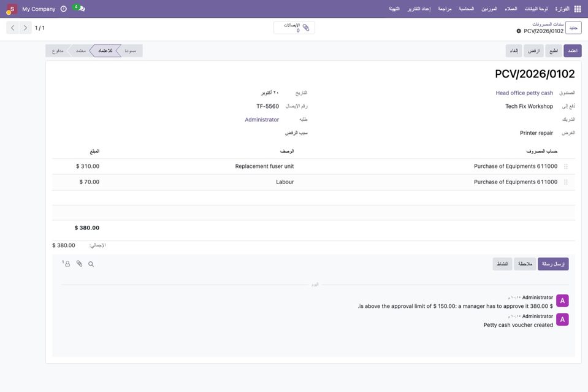Viewport: 588px width, 392px height.
Task: Click the 1 / 1 pager counter
Action: (x=40, y=28)
